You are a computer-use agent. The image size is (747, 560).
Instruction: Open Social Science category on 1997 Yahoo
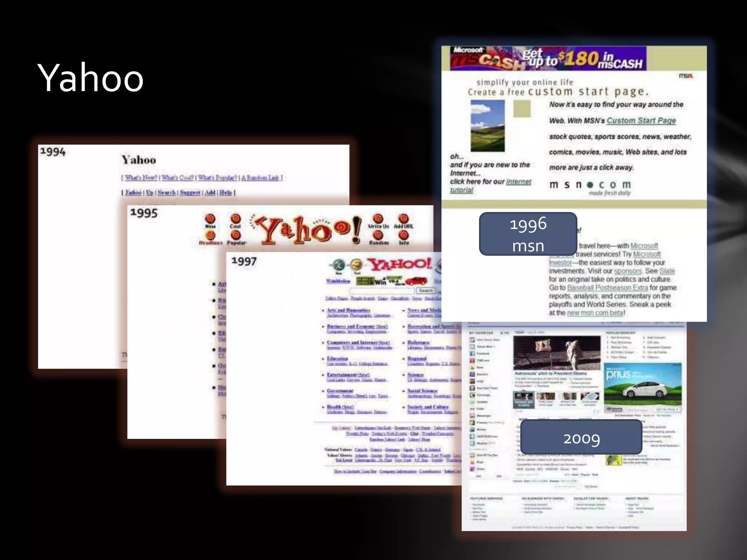(x=422, y=391)
